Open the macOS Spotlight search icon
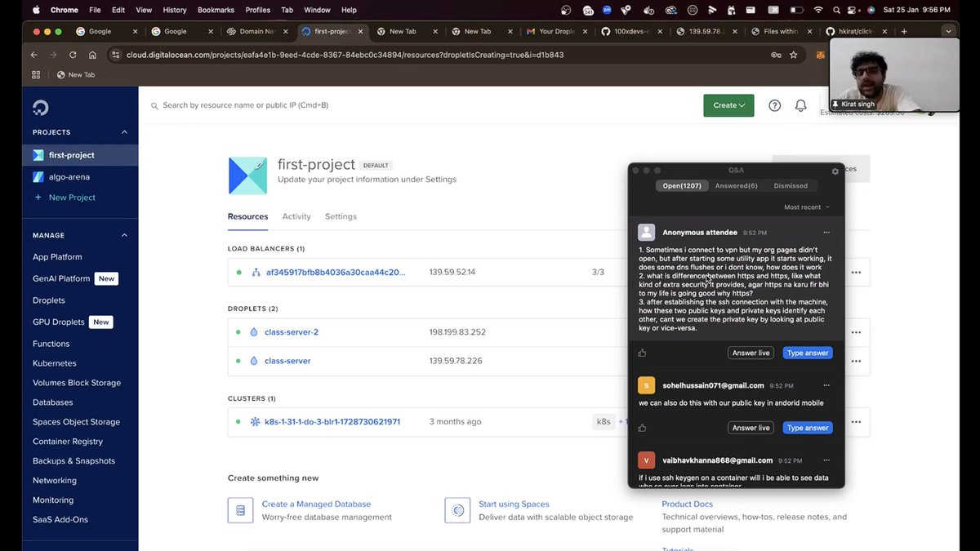Screen dimensions: 980x551 coord(836,10)
